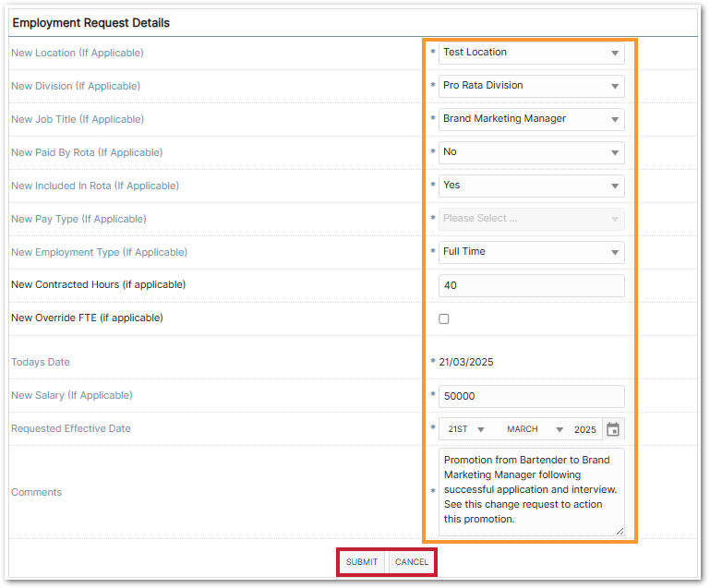Screen dimensions: 710x588
Task: Change the New Paid By Rota selection
Action: tap(531, 152)
